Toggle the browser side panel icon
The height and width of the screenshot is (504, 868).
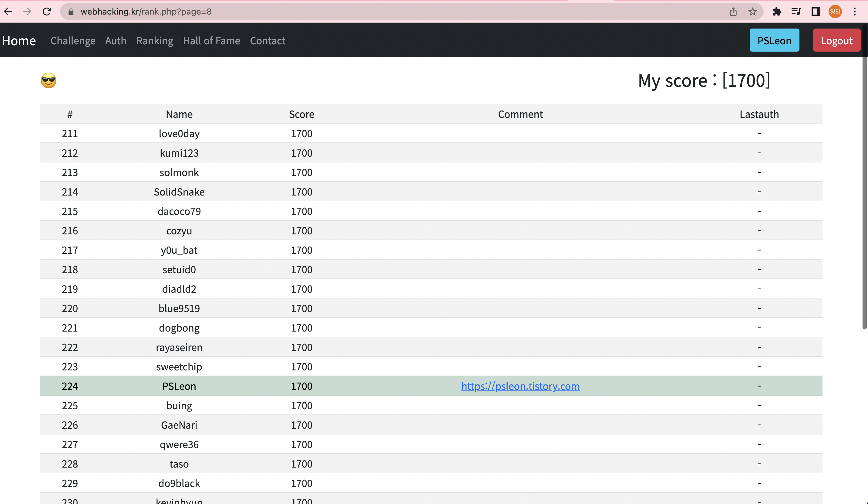coord(815,12)
